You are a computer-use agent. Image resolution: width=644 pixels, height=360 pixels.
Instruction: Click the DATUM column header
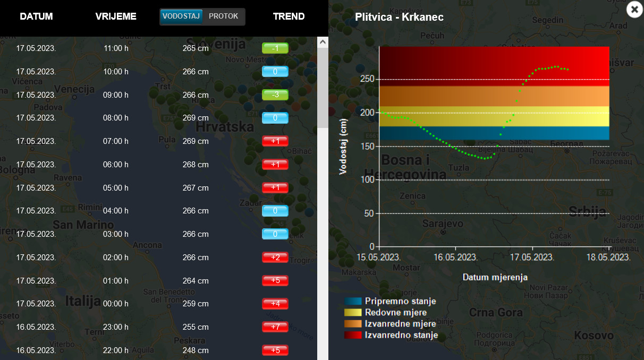pyautogui.click(x=36, y=16)
